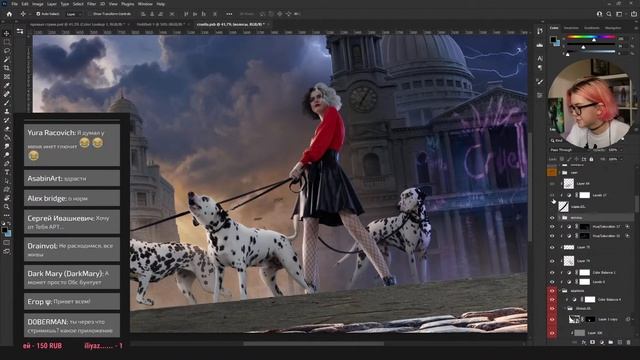
Task: Click the Home icon in options bar
Action: pyautogui.click(x=9, y=14)
